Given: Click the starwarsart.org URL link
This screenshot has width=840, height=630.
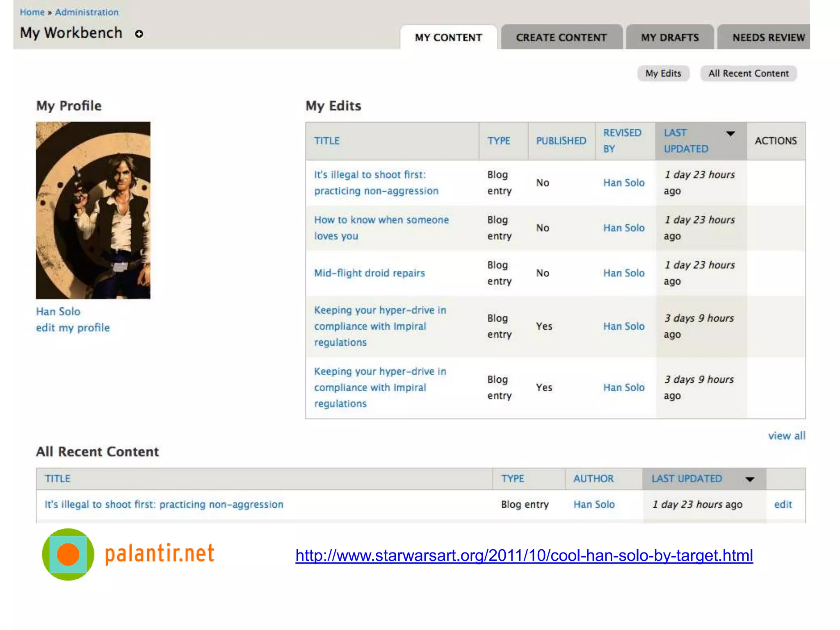Looking at the screenshot, I should coord(524,555).
